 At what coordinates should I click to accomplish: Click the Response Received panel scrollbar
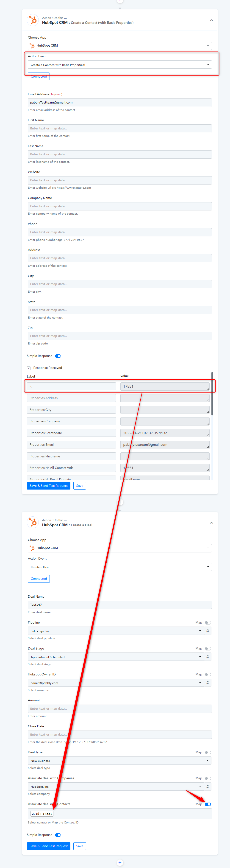tap(212, 394)
